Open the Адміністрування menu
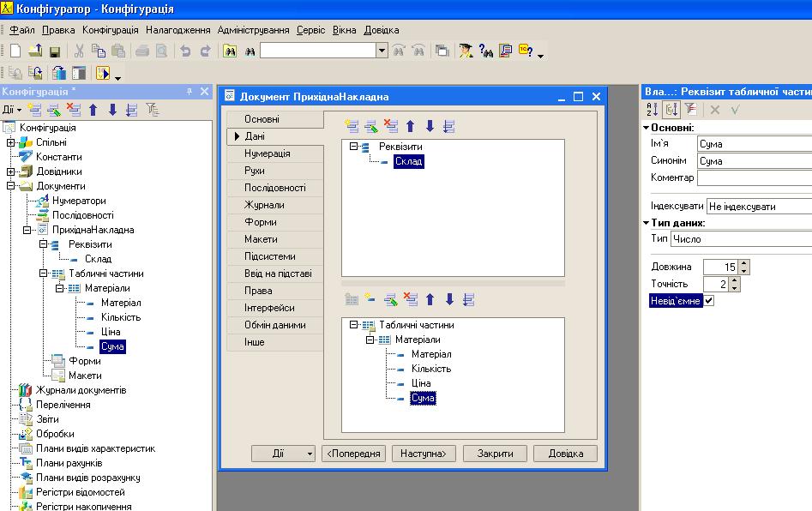812x511 pixels. click(x=253, y=30)
